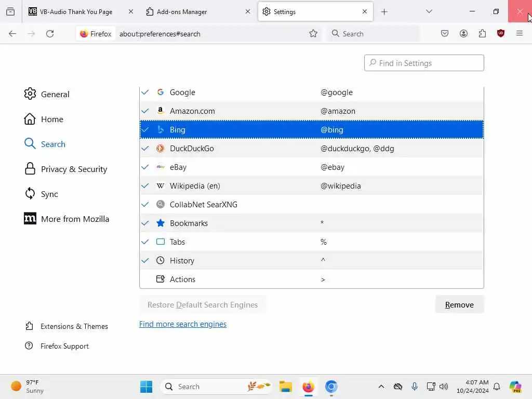The image size is (532, 399).
Task: Switch to Add-ons Manager tab
Action: tap(198, 12)
